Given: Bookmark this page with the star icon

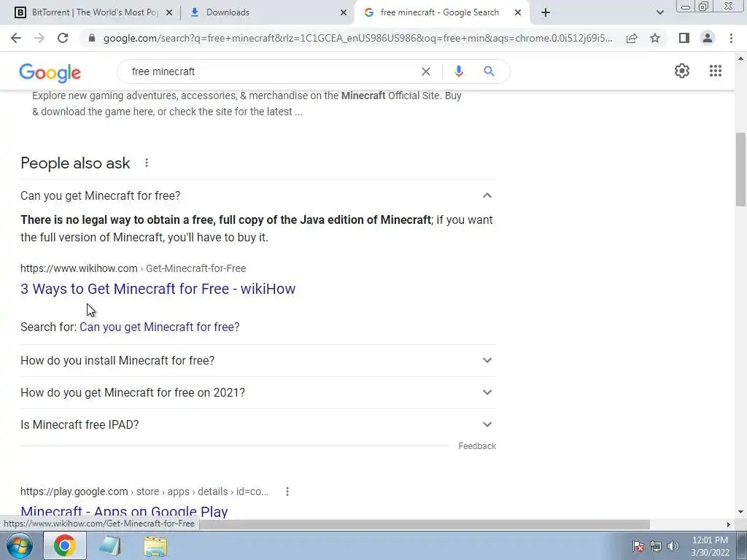Looking at the screenshot, I should tap(655, 38).
